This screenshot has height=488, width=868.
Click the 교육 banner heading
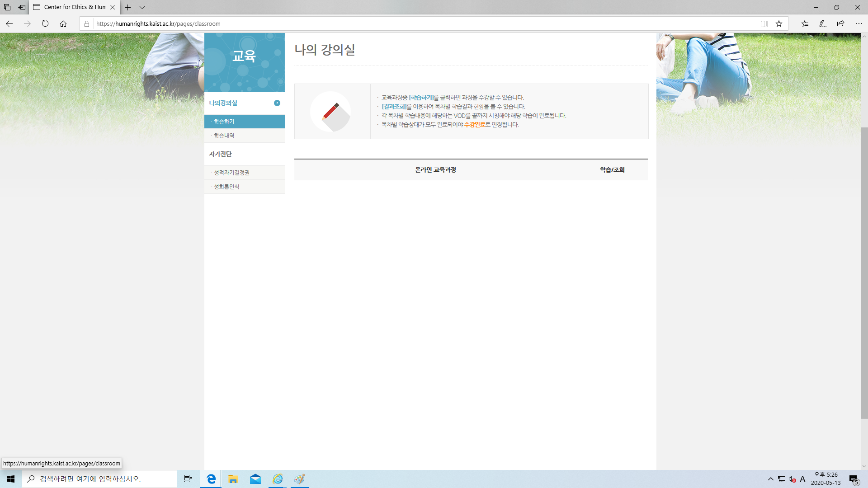coord(244,56)
